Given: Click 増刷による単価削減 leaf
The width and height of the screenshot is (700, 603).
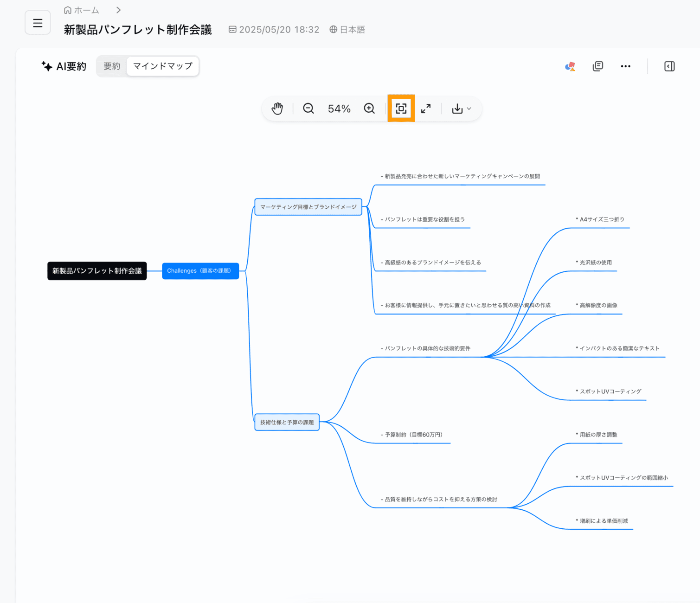Looking at the screenshot, I should point(602,521).
